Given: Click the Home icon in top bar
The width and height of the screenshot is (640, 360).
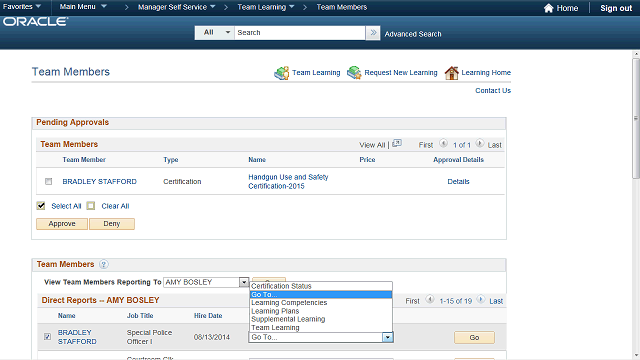Looking at the screenshot, I should tap(548, 8).
